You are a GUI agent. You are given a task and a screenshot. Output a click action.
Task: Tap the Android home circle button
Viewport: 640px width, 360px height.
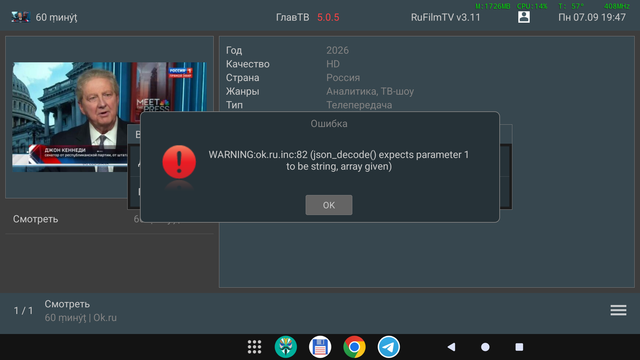(x=485, y=347)
